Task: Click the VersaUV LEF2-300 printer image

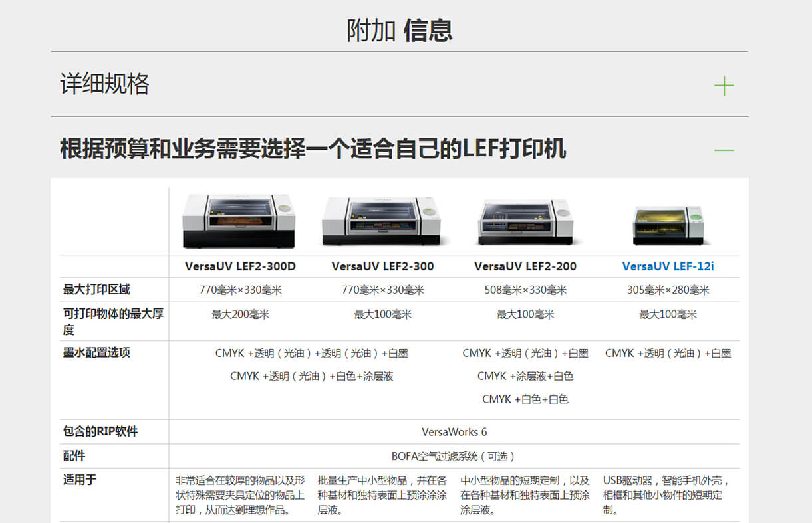Action: coord(382,222)
